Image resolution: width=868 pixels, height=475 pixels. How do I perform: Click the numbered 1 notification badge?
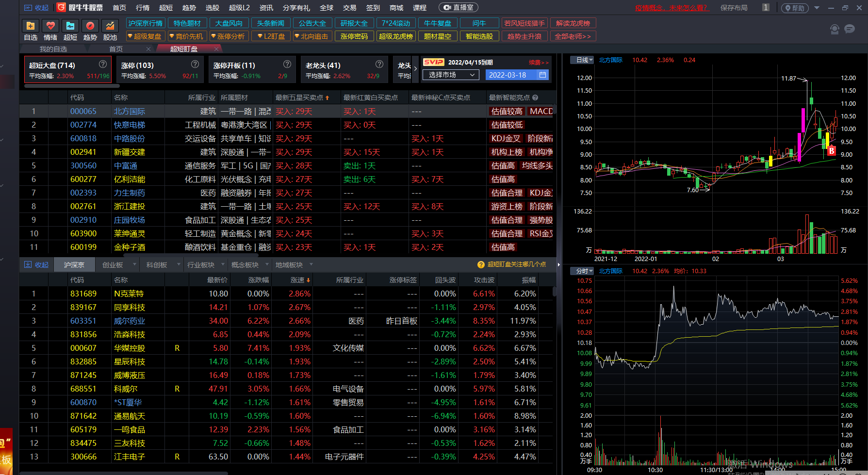pyautogui.click(x=766, y=7)
